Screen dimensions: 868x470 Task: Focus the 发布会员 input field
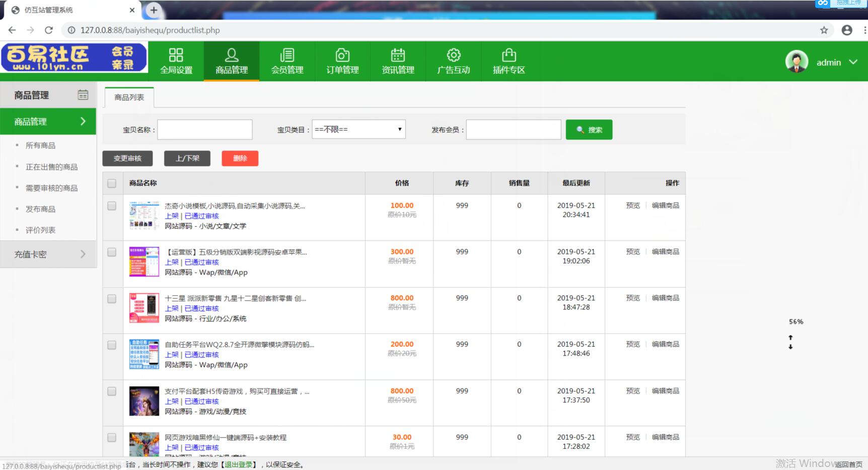click(x=514, y=129)
